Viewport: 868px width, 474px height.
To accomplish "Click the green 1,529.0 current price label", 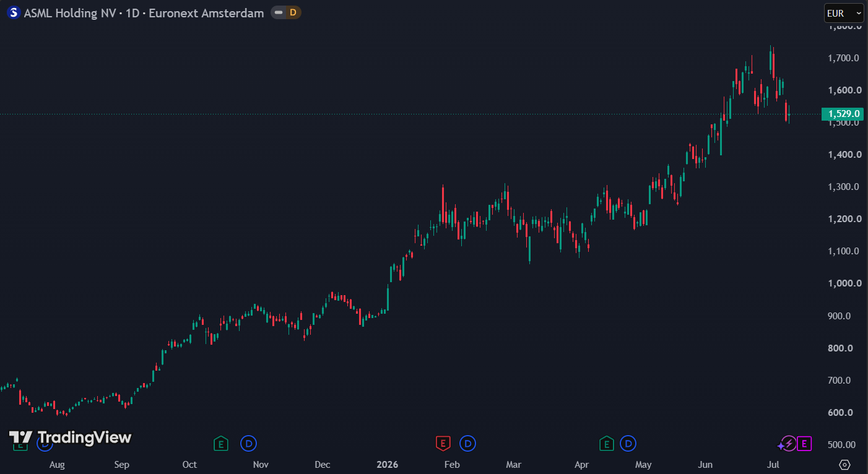I will coord(842,114).
